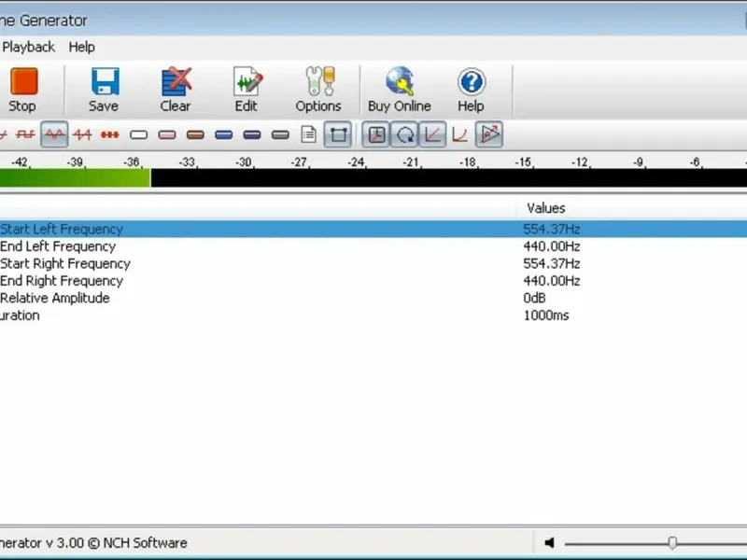The image size is (747, 560).
Task: Stop the tone playback
Action: (22, 90)
